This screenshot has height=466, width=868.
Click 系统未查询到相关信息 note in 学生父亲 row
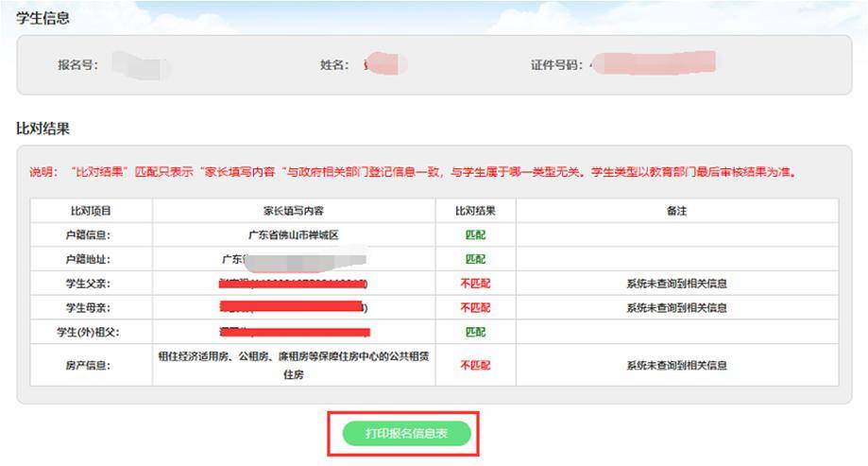coord(676,284)
